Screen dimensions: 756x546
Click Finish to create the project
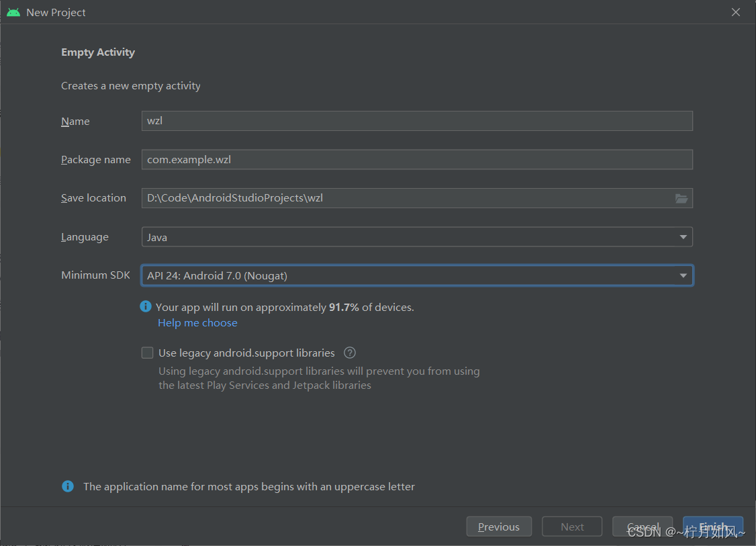click(713, 527)
